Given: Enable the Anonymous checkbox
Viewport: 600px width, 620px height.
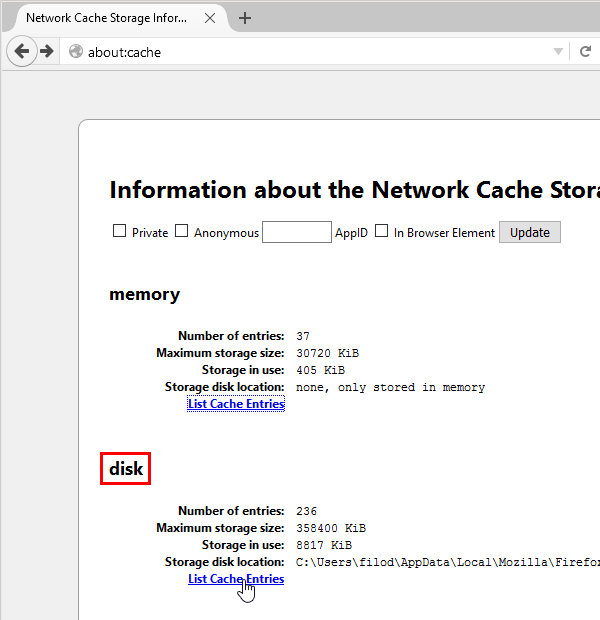Looking at the screenshot, I should (182, 231).
